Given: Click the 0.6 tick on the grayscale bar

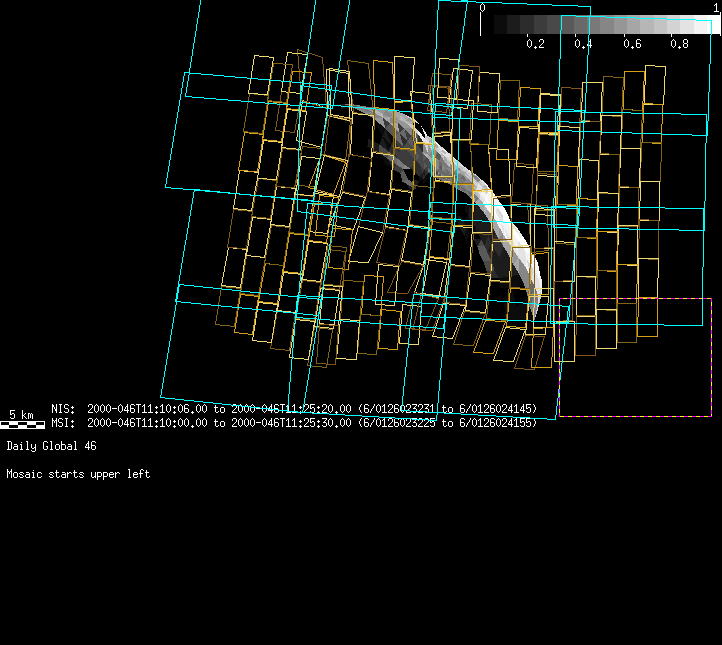Looking at the screenshot, I should pyautogui.click(x=632, y=44).
